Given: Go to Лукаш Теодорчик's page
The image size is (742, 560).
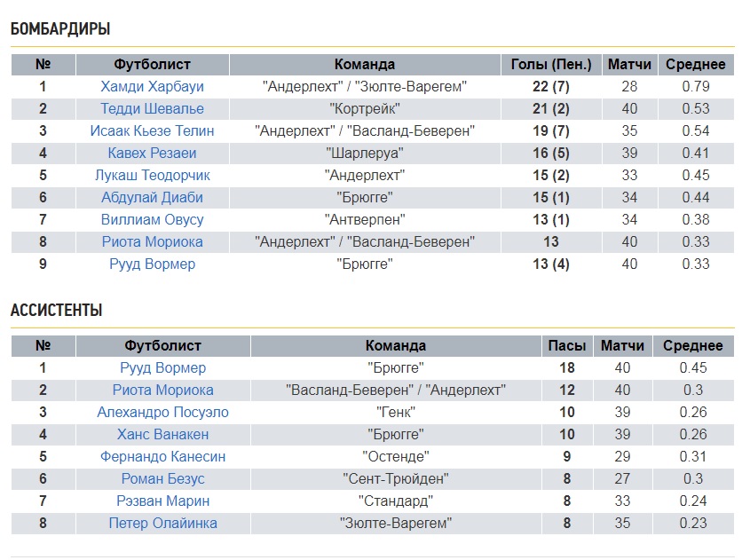Looking at the screenshot, I should pyautogui.click(x=152, y=175).
